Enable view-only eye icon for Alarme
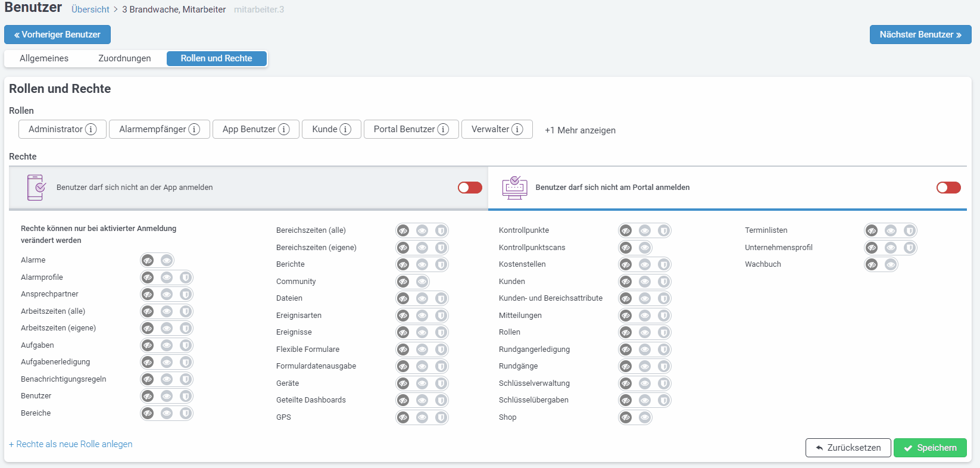The width and height of the screenshot is (980, 468). [167, 260]
